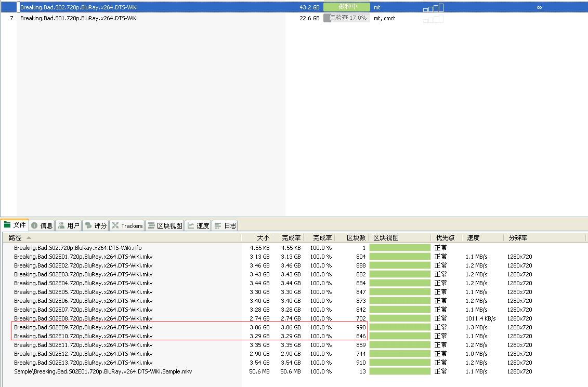Switch to the 区块视图 (Pieces) tab
This screenshot has height=387, width=588.
point(165,225)
